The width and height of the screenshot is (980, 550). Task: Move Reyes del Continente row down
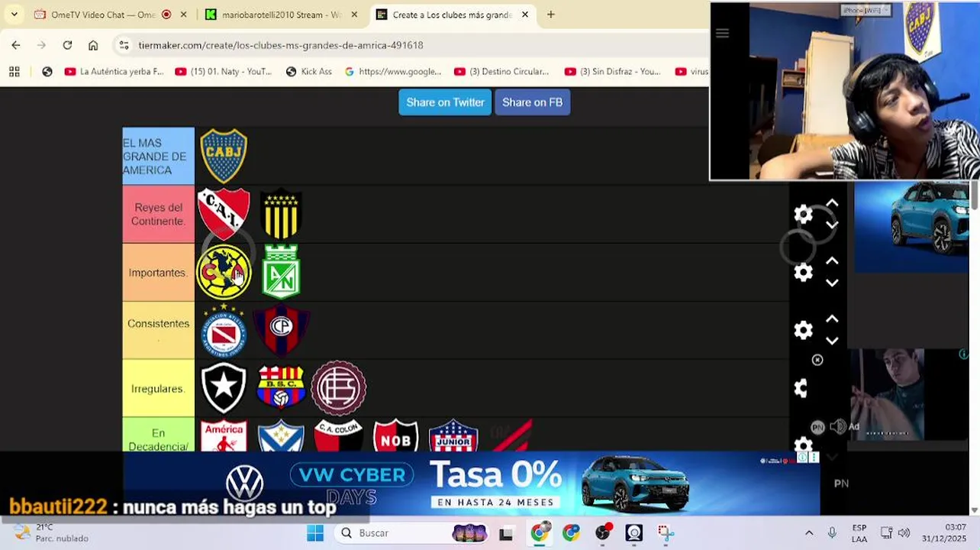tap(832, 225)
